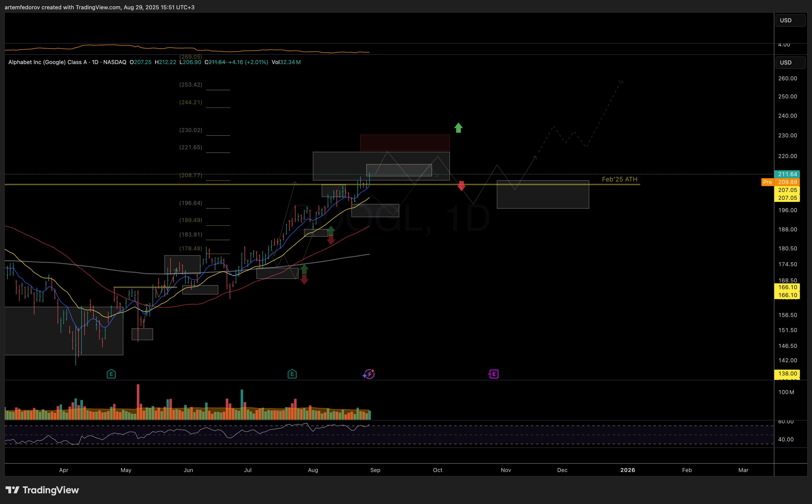Click the 220.00 price axis label
Screen dimensions: 812x504
pyautogui.click(x=788, y=156)
